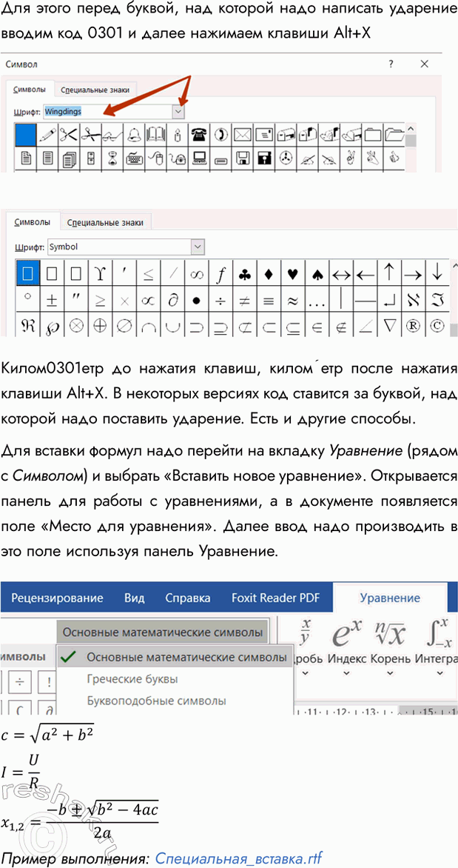458x868 pixels.
Task: Select the pencil symbol in Wingdings grid
Action: click(47, 135)
